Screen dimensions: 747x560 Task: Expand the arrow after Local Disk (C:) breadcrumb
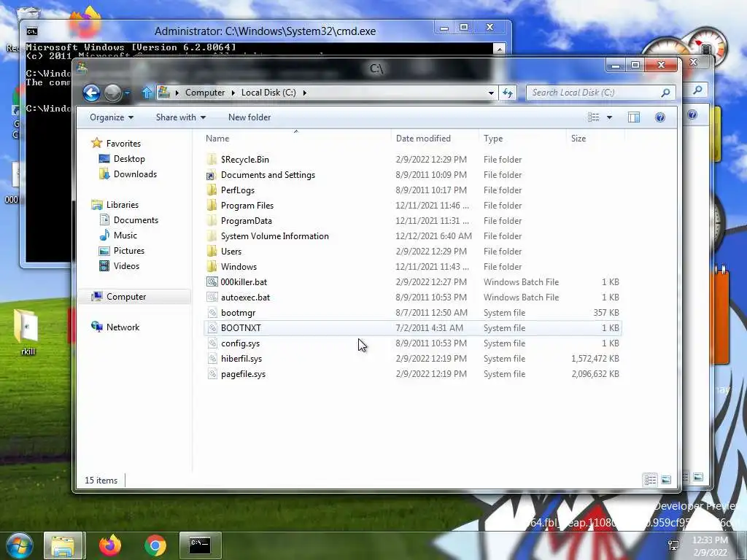pyautogui.click(x=304, y=93)
